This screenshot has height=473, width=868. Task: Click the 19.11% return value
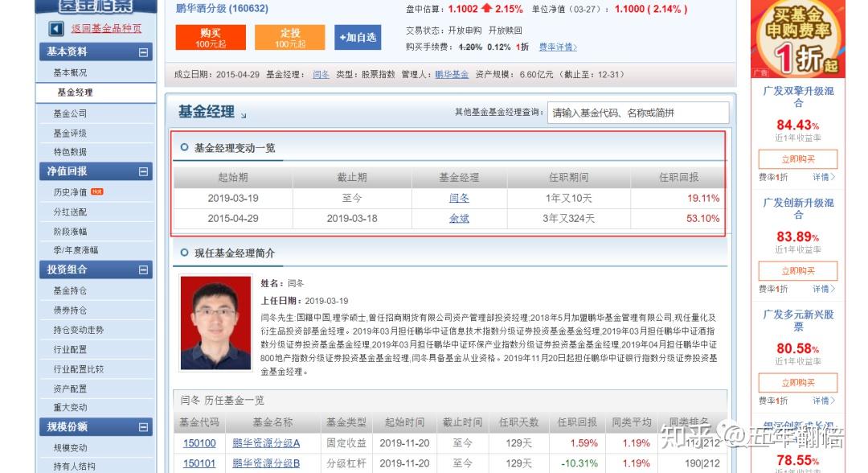click(703, 198)
